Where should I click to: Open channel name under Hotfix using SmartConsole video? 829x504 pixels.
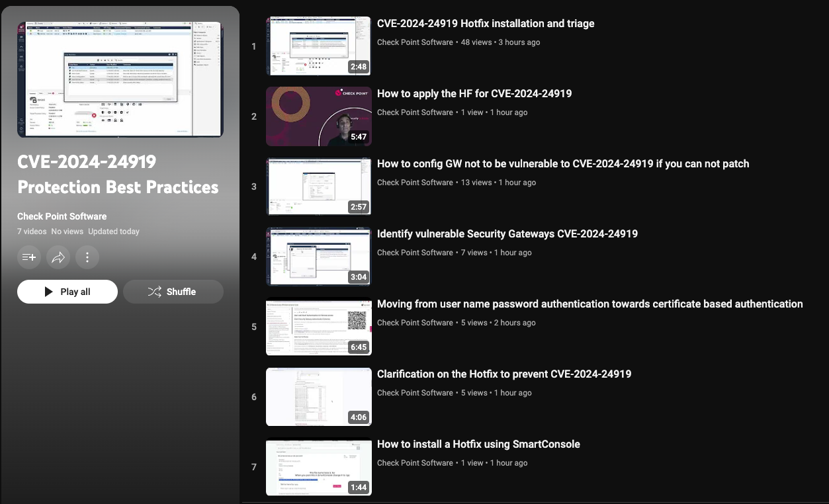point(415,463)
